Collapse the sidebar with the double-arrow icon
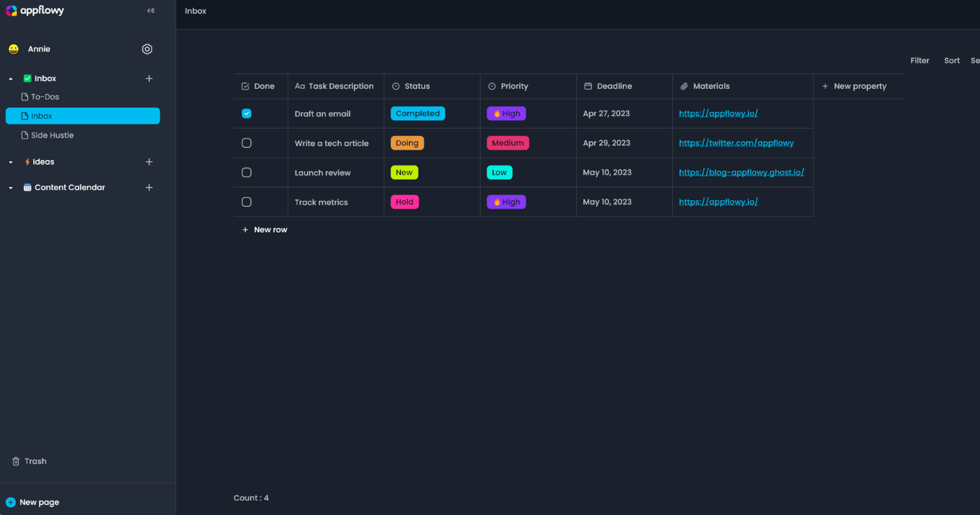 click(151, 11)
